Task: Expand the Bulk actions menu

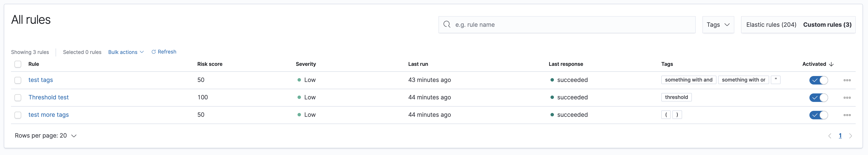Action: (126, 52)
